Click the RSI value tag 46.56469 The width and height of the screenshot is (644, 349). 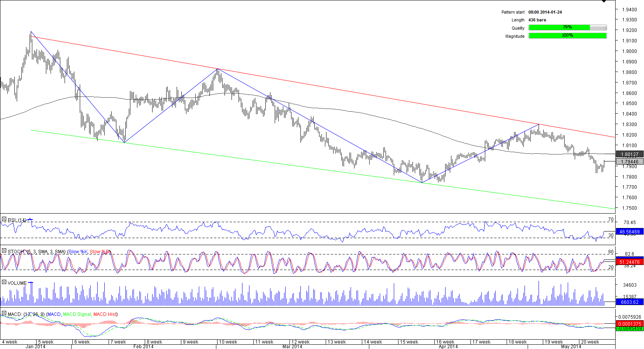(x=630, y=231)
